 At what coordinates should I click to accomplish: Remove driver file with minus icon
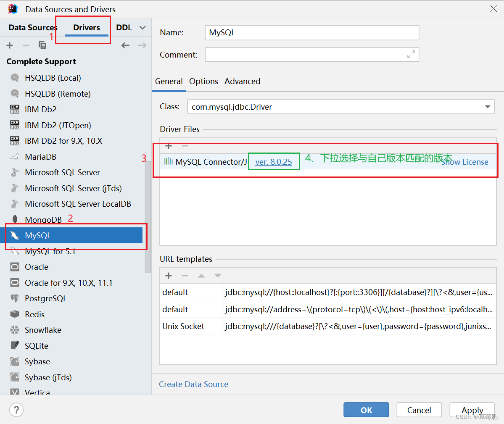click(x=185, y=146)
